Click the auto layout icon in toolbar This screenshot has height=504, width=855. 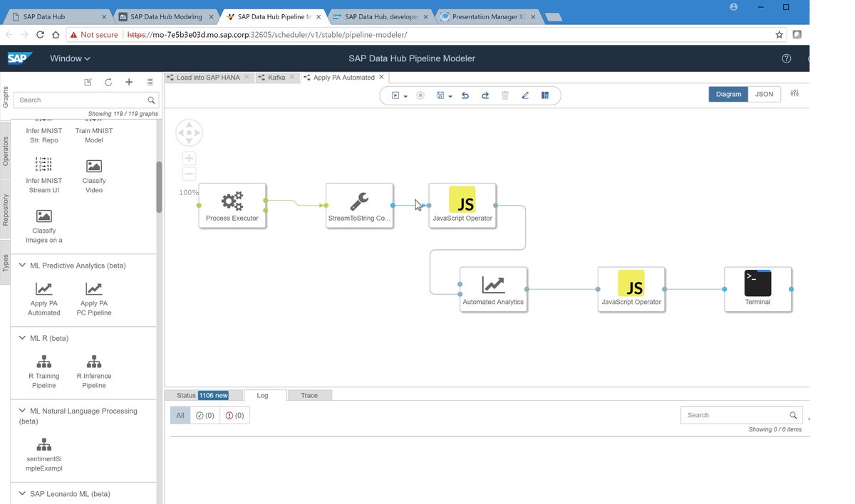(545, 95)
